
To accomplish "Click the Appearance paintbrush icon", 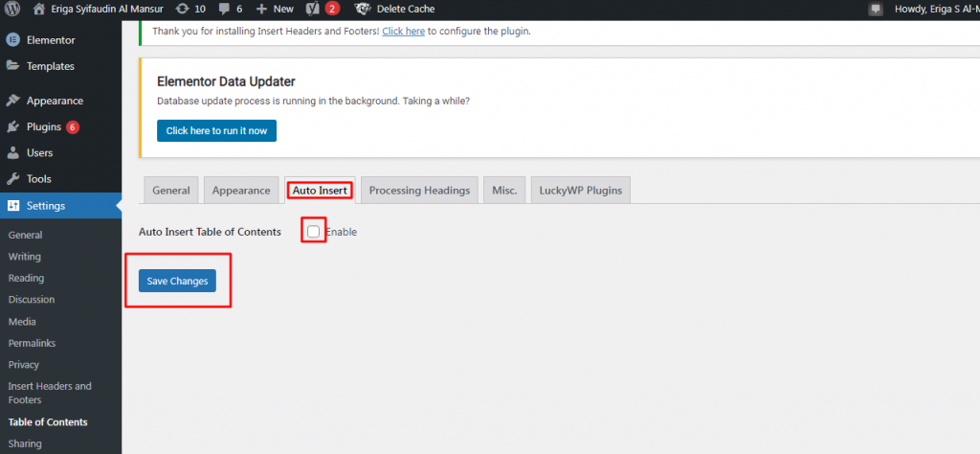I will coord(12,101).
